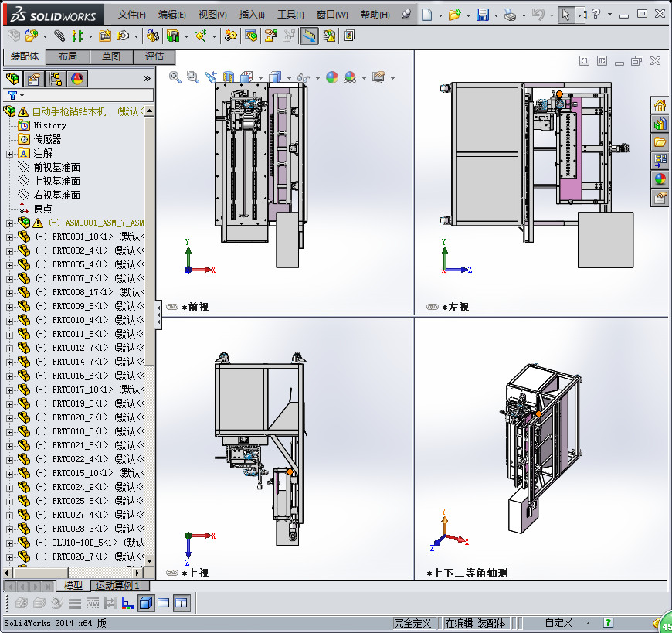Toggle the coordinate axes display icon
Image resolution: width=672 pixels, height=633 pixels.
tap(127, 603)
